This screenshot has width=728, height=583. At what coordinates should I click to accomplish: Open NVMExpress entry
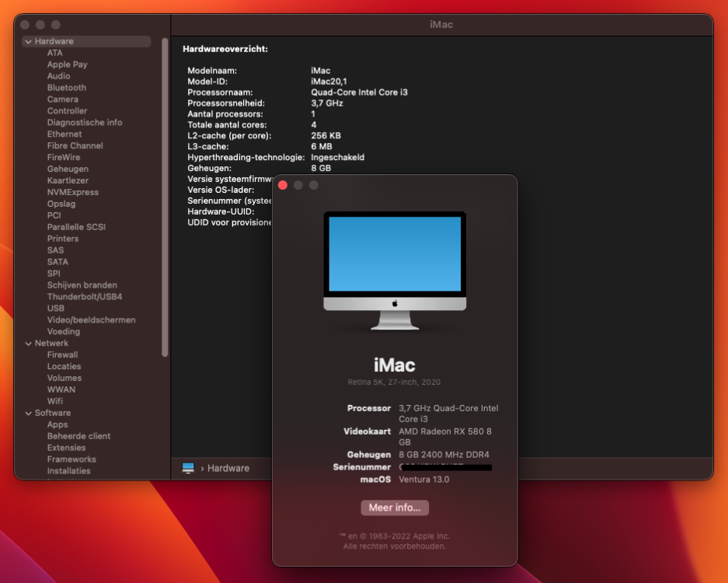73,192
